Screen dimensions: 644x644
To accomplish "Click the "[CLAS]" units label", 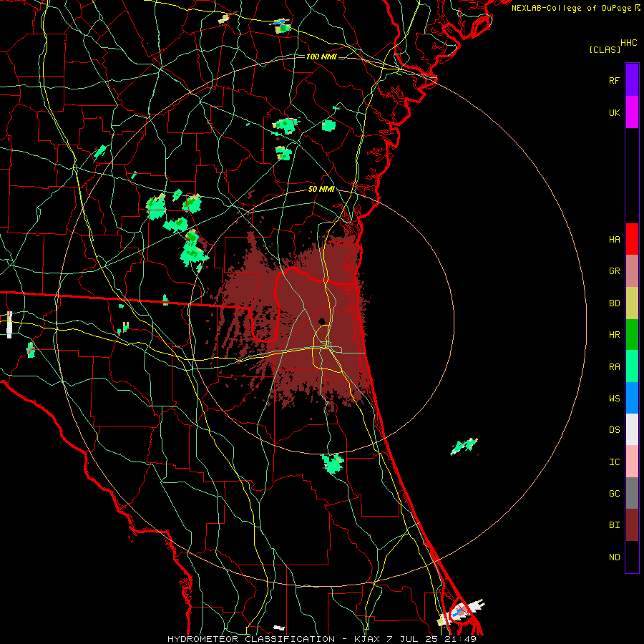I will (605, 49).
